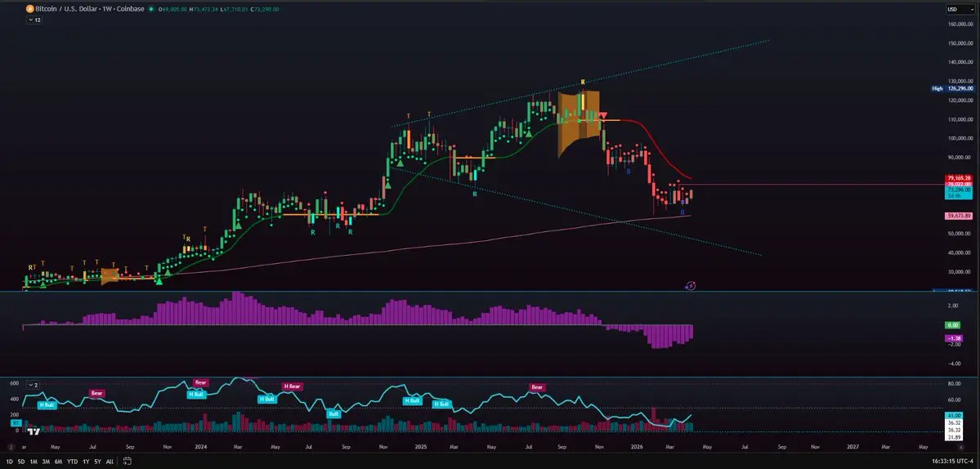Image resolution: width=980 pixels, height=469 pixels.
Task: Click the purple replay event icon on time axis
Action: click(x=689, y=285)
